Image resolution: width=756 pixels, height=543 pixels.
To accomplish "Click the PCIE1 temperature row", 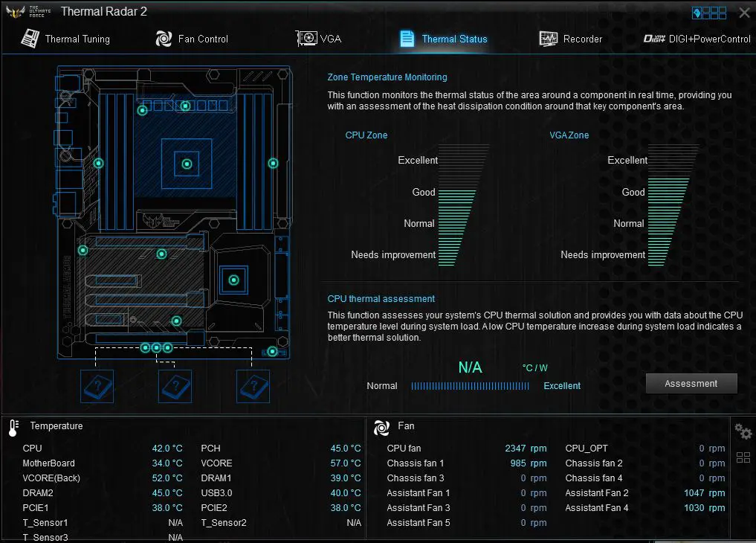I will point(103,508).
